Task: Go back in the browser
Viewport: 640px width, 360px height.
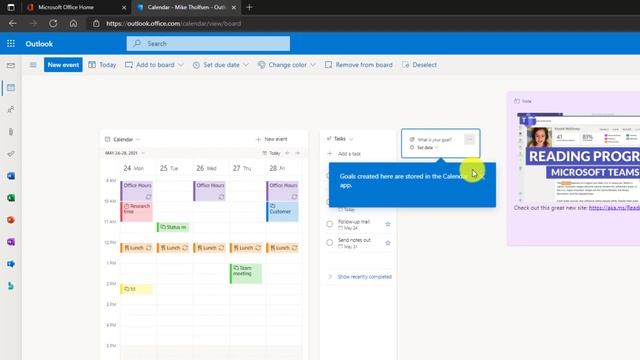Action: point(13,24)
